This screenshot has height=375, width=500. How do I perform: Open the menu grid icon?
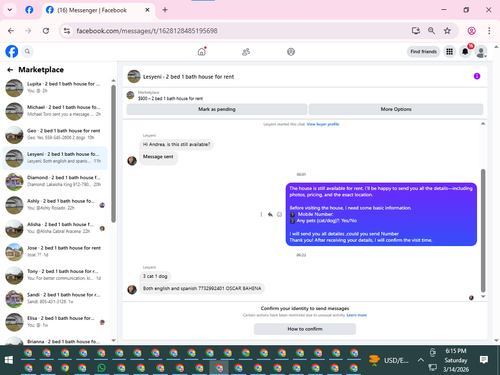point(449,52)
